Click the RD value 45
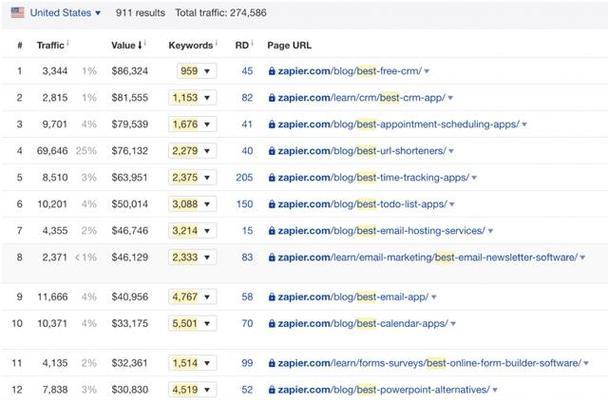608x400 pixels. click(247, 71)
